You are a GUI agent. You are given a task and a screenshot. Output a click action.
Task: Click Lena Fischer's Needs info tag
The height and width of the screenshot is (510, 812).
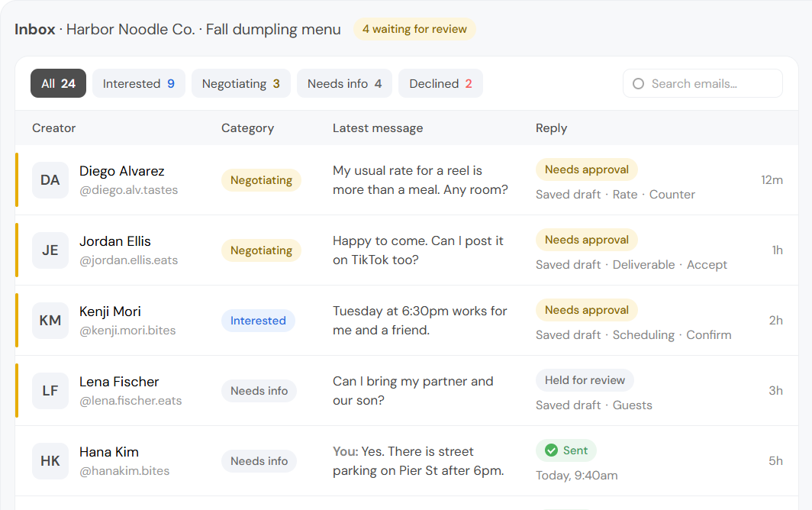[259, 391]
